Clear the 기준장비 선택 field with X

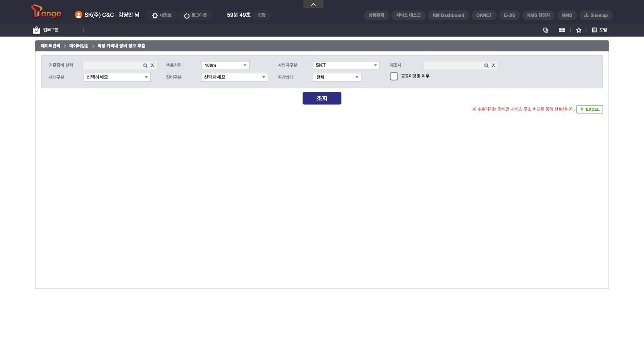point(152,66)
